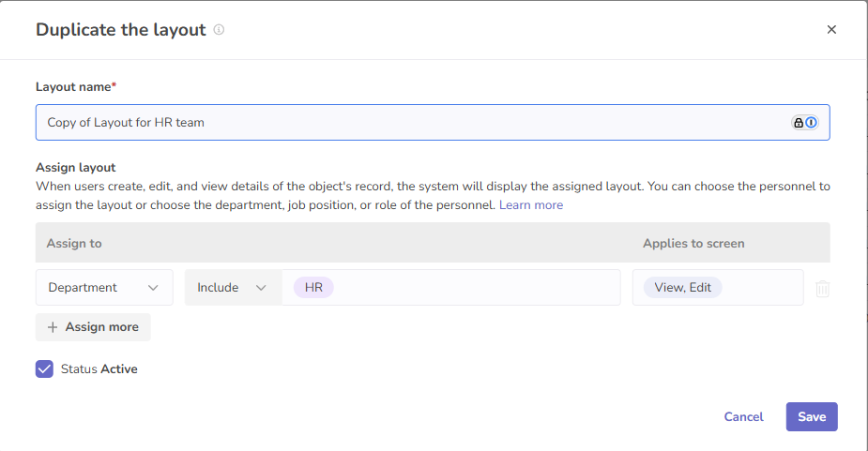Click the password manager icon in Layout name field
Screen dimensions: 868x451
(x=805, y=123)
